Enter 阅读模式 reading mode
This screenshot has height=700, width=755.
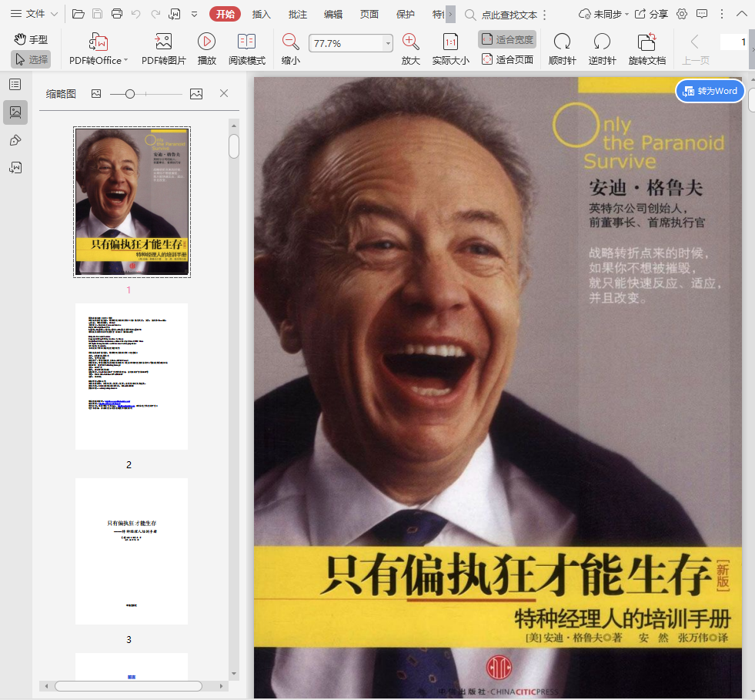point(246,42)
